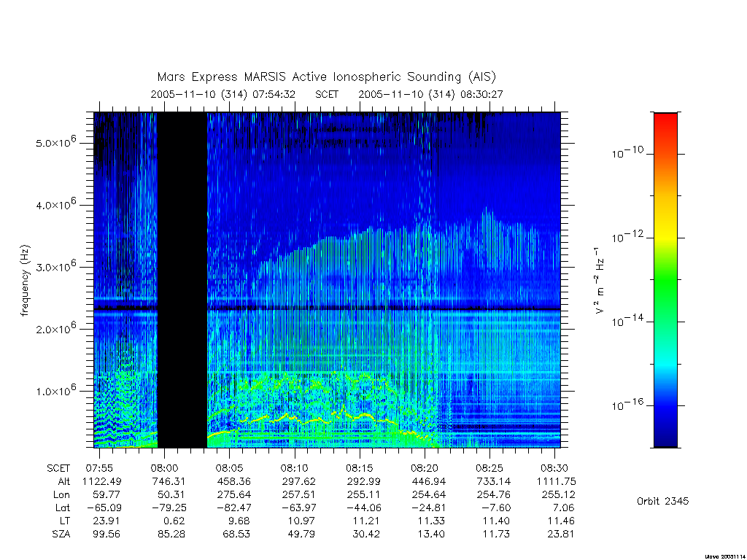
Task: Click the latitude value '7.06'
Action: (x=564, y=507)
